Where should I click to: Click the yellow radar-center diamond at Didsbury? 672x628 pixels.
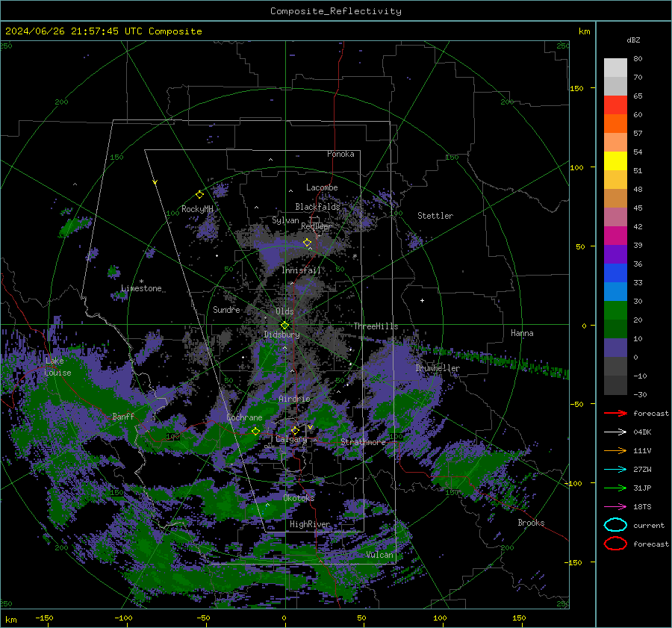tap(284, 326)
